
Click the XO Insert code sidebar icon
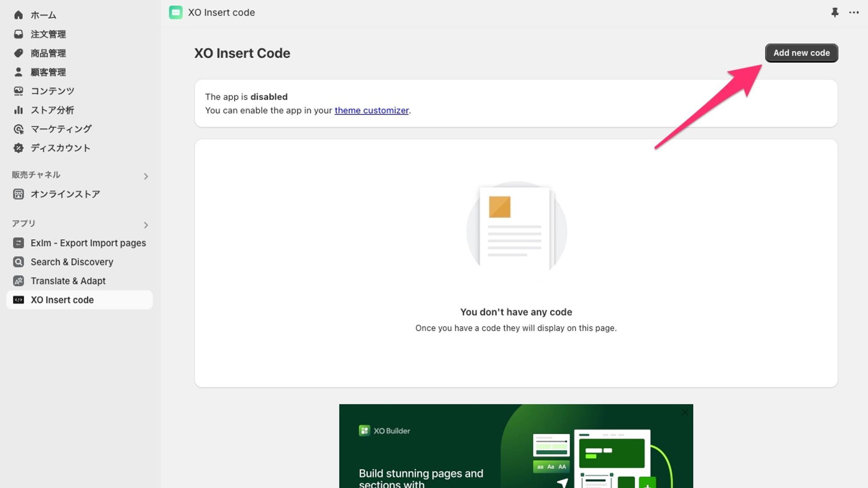point(18,300)
